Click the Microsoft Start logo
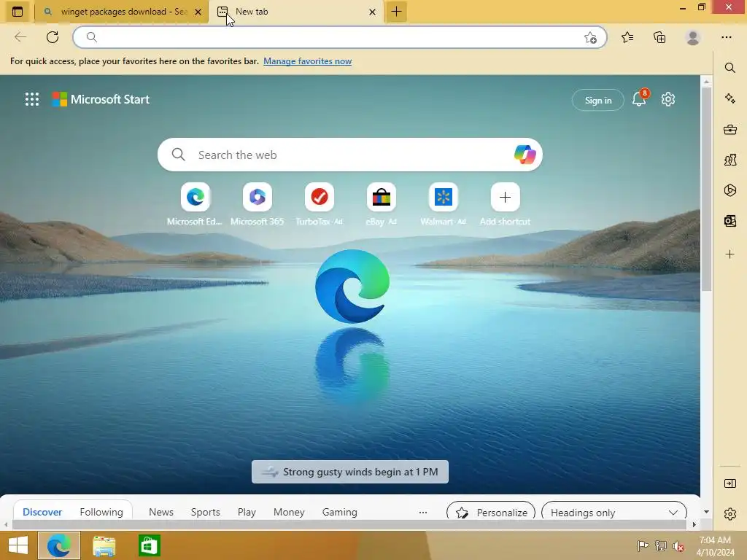Image resolution: width=747 pixels, height=560 pixels. pyautogui.click(x=101, y=99)
